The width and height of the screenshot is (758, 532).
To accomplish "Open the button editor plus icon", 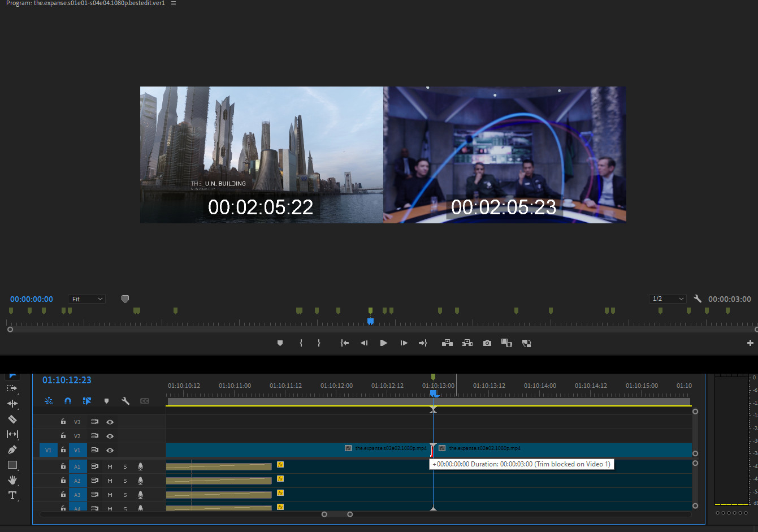I will pyautogui.click(x=750, y=343).
